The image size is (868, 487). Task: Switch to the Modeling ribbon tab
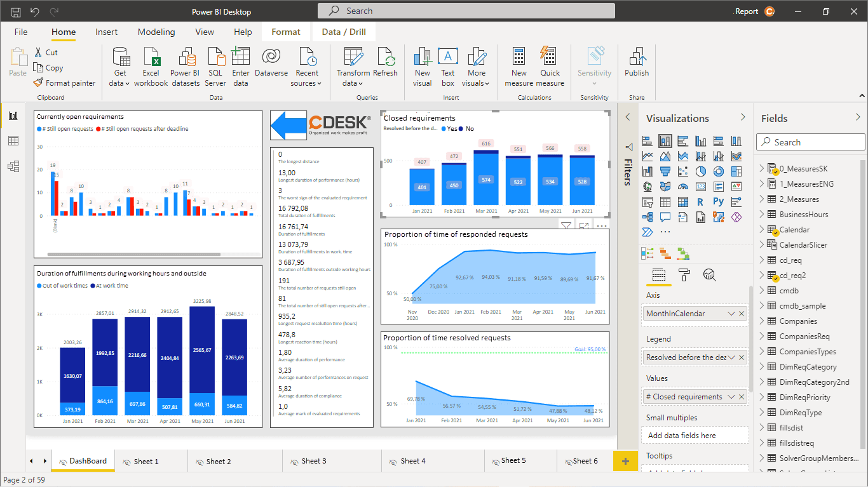coord(156,31)
